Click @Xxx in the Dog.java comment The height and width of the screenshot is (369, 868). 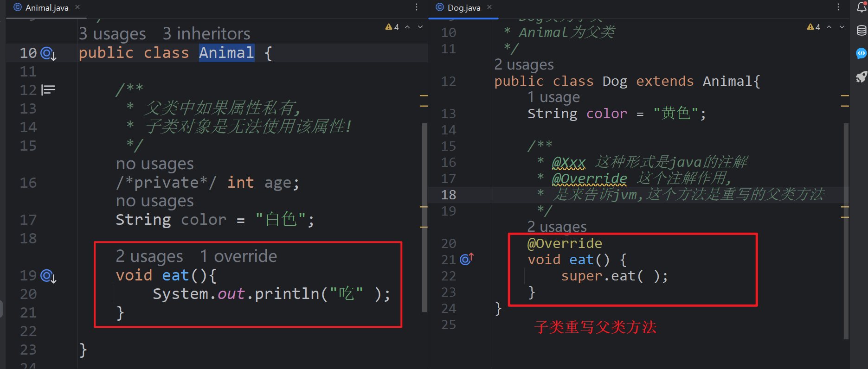tap(569, 163)
